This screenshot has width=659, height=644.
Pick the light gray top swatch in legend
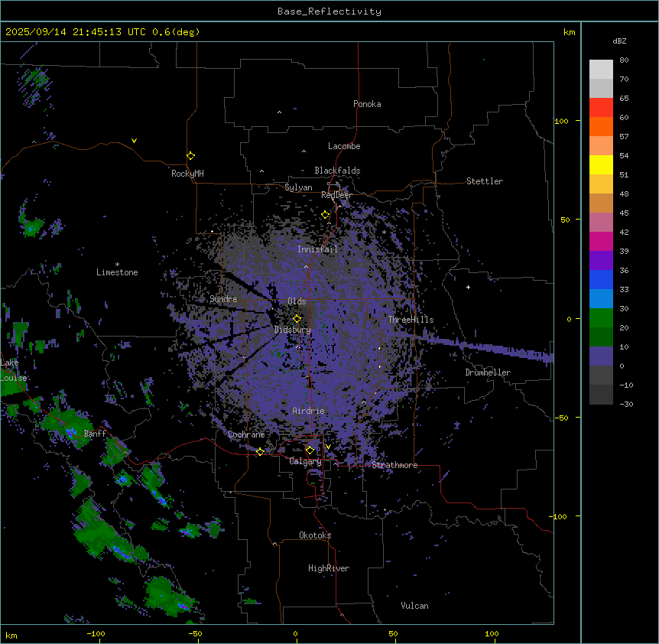click(601, 70)
